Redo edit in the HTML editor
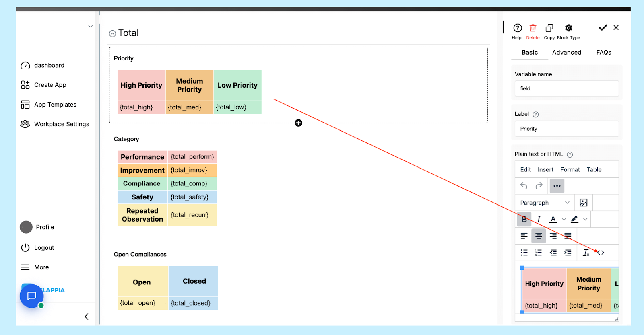This screenshot has width=644, height=335. [x=539, y=186]
